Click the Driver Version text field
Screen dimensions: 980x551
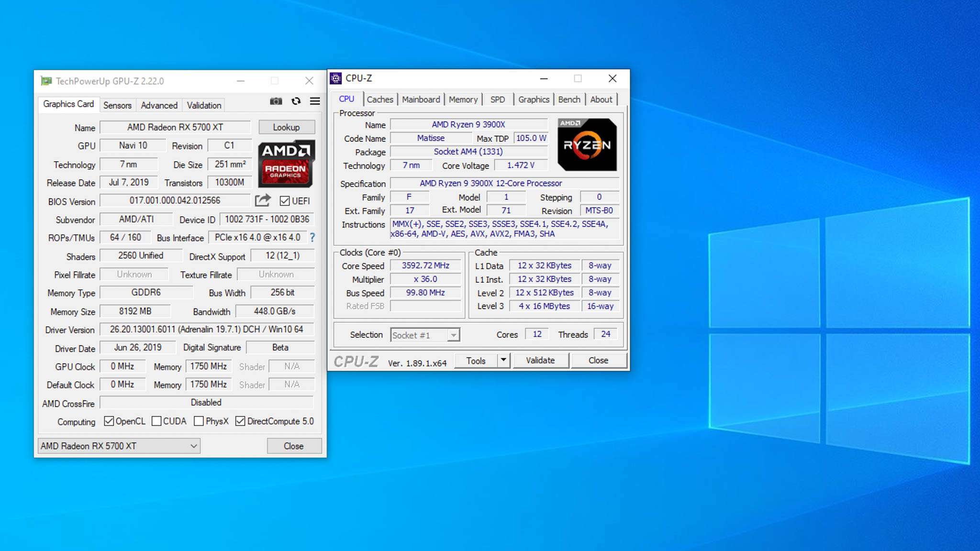coord(206,330)
